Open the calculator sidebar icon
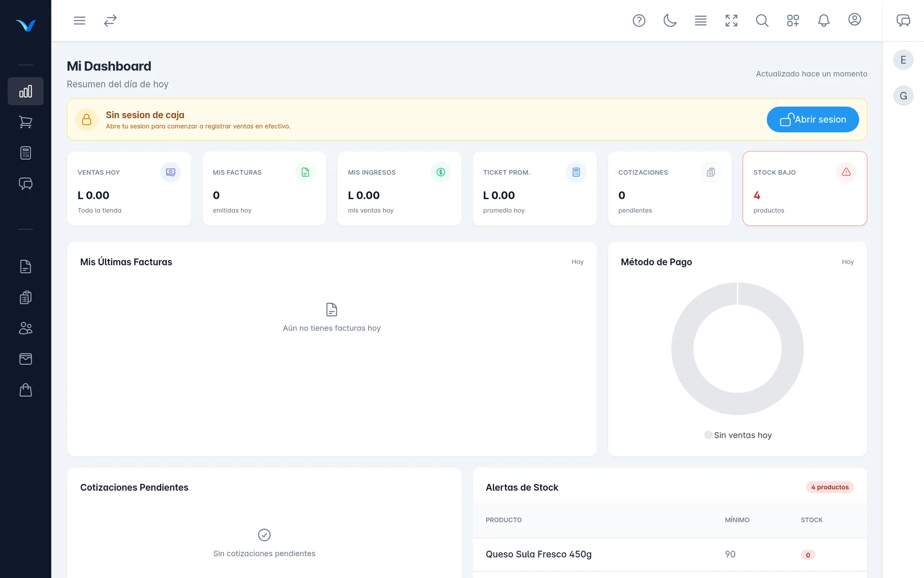The image size is (924, 578). point(26,153)
